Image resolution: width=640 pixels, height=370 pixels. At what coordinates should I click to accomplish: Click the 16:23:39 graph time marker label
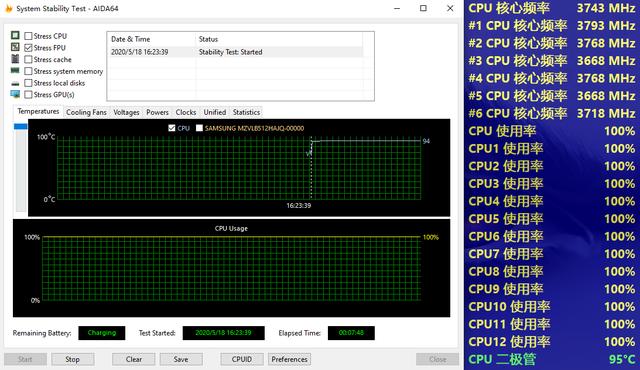pos(298,206)
